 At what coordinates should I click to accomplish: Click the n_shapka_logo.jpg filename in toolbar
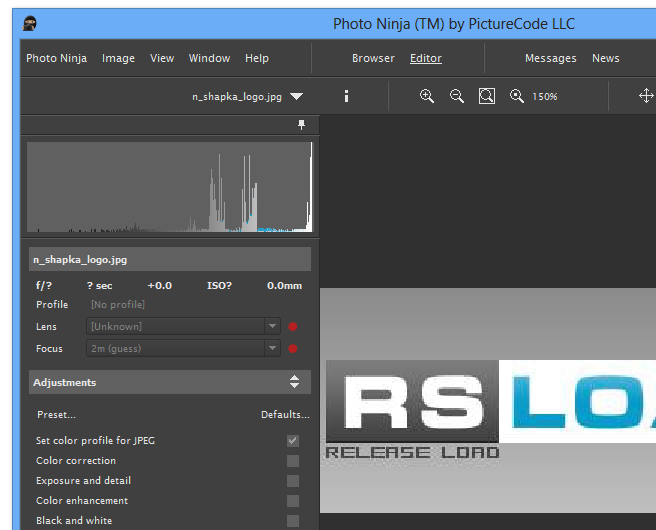click(x=237, y=97)
